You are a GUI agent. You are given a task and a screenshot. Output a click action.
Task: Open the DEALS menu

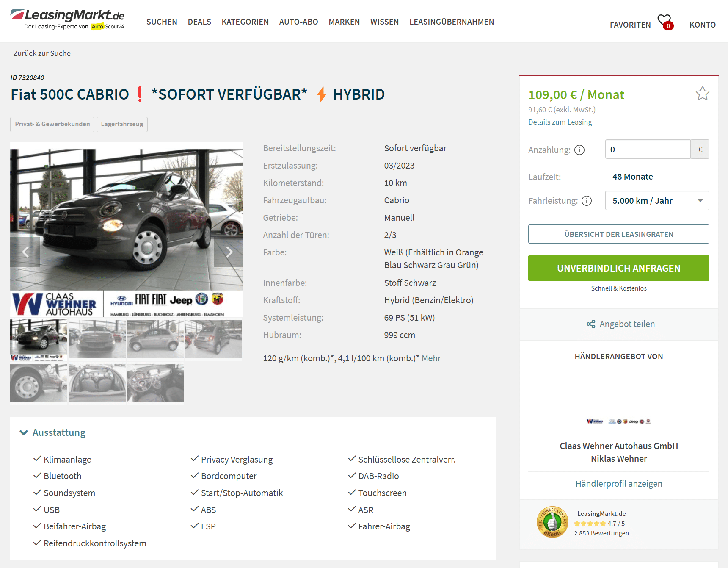[x=199, y=22]
